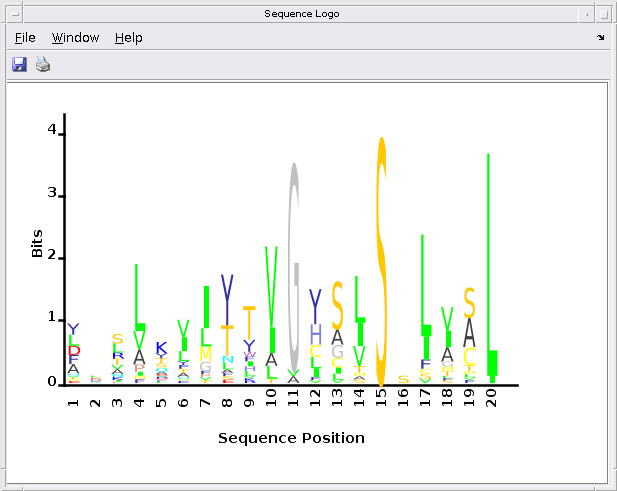This screenshot has height=491, width=617.
Task: Open the File menu
Action: (x=25, y=38)
